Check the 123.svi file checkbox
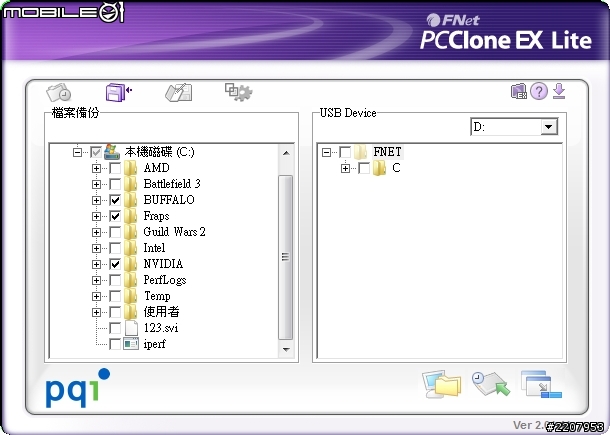The height and width of the screenshot is (435, 610). (x=115, y=328)
